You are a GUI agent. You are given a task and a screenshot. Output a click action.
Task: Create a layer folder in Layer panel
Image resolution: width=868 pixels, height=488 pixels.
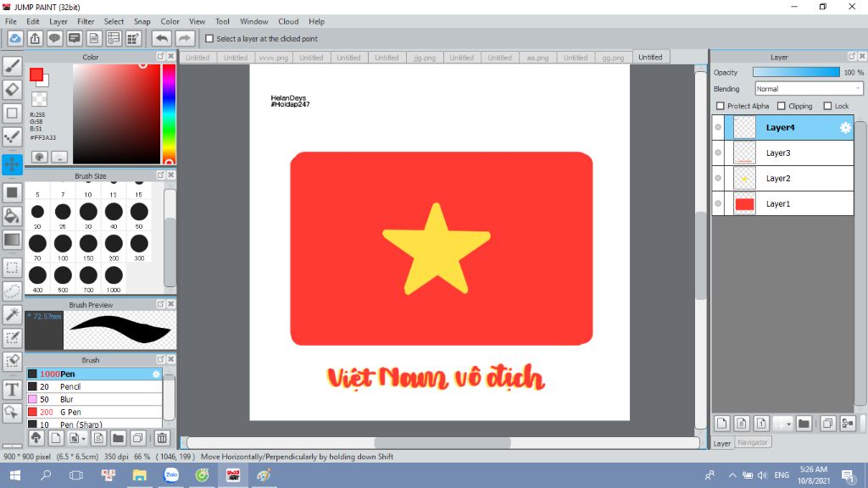804,424
